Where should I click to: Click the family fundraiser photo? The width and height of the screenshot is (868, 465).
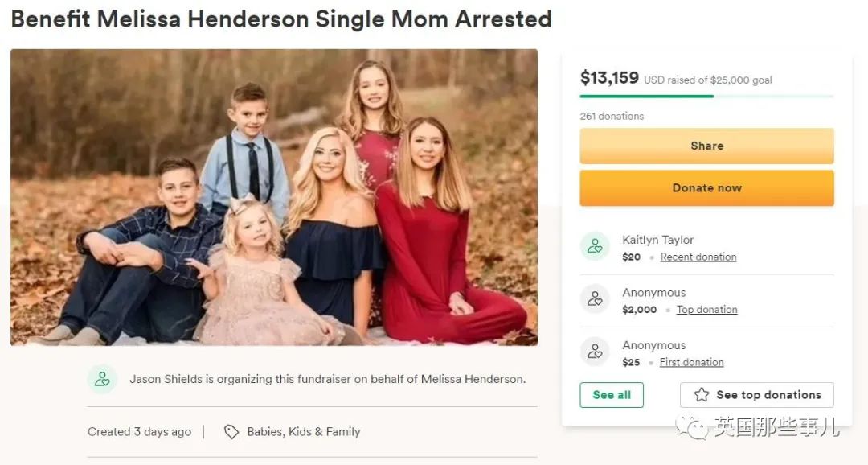273,197
